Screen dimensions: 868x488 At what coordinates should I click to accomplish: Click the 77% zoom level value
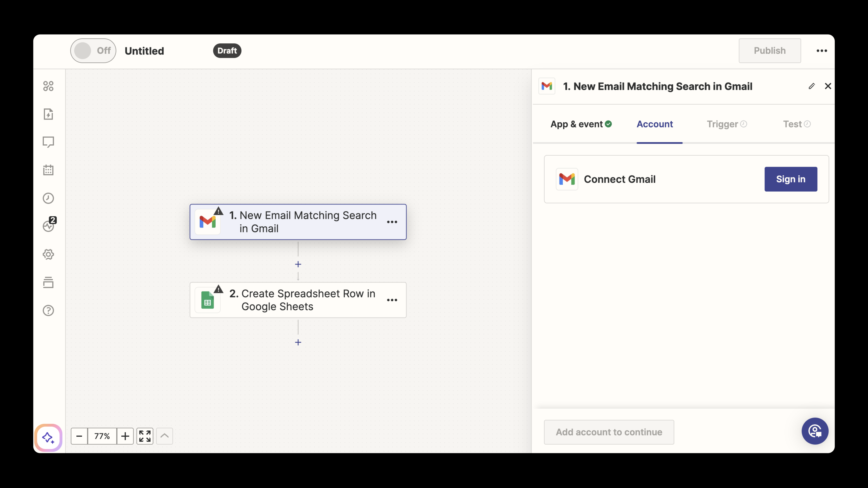point(102,436)
